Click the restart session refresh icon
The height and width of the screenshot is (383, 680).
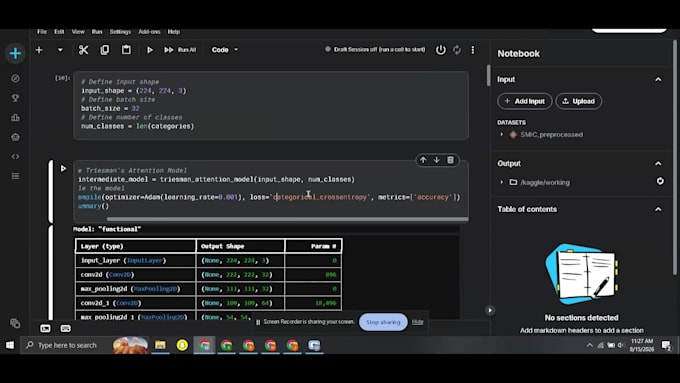[457, 50]
